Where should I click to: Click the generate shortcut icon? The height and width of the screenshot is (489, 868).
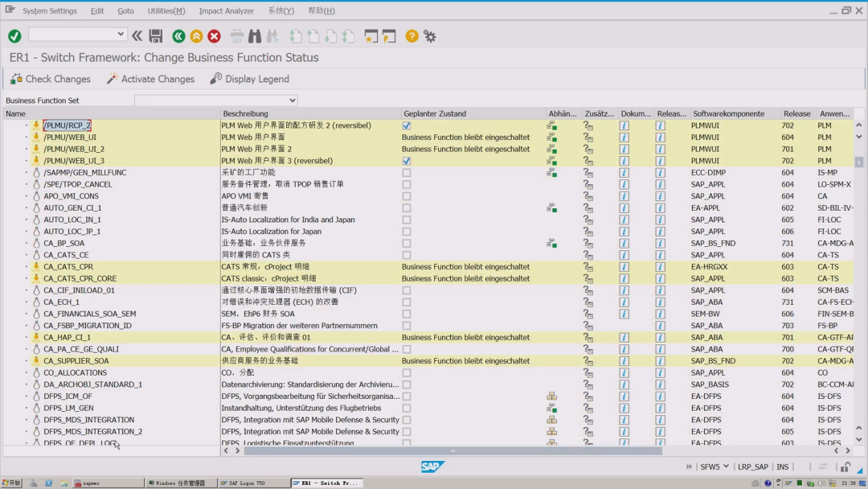click(389, 36)
